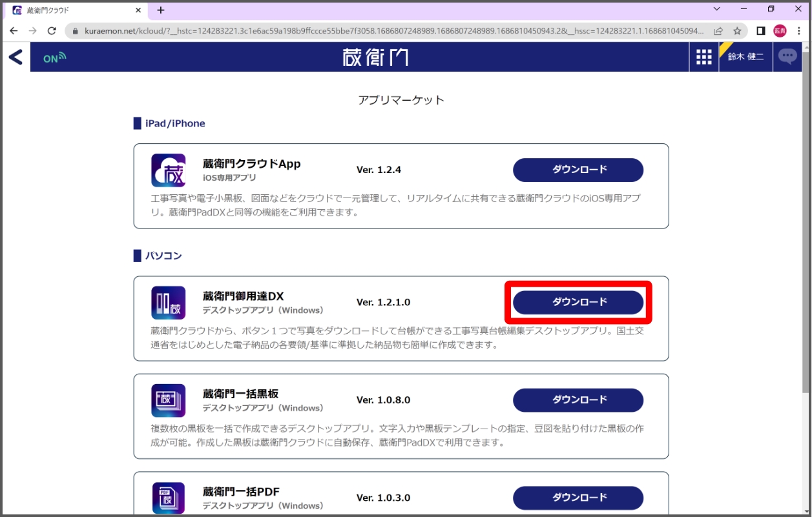Open the Chrome three-dot menu

[x=798, y=30]
